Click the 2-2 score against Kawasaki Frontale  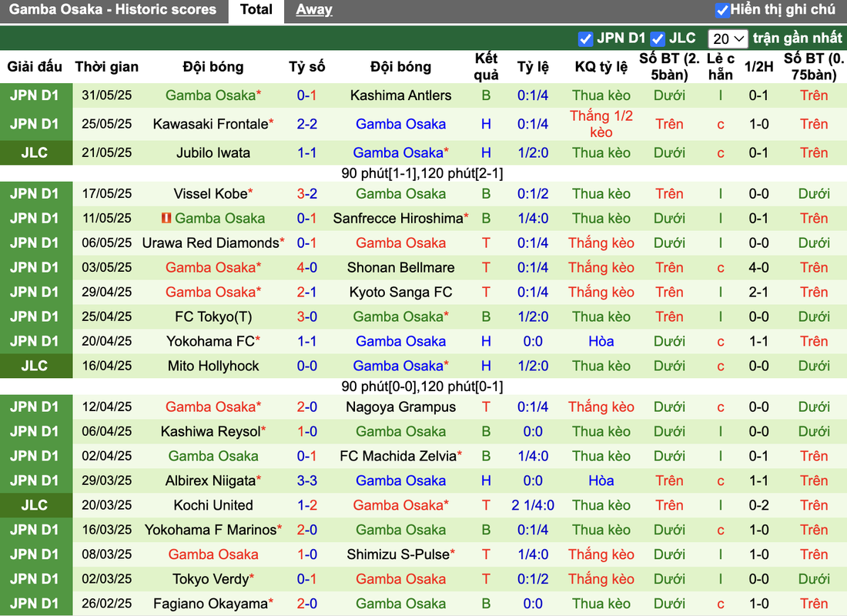pyautogui.click(x=306, y=124)
